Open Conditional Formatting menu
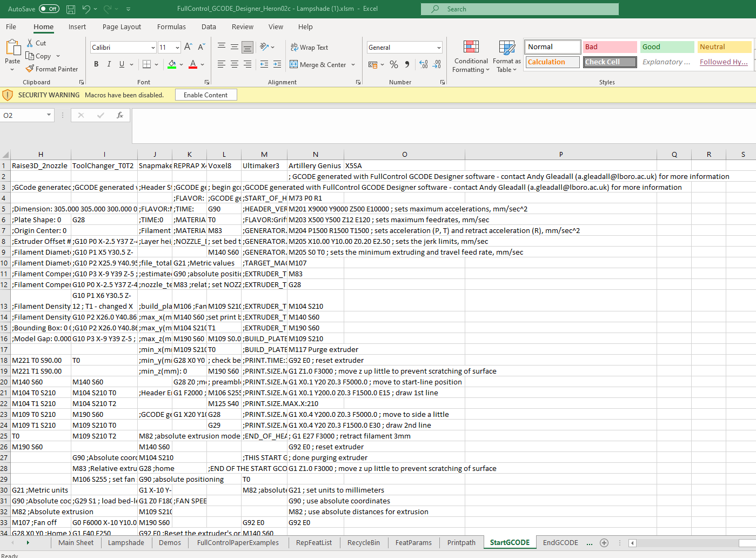This screenshot has width=756, height=558. [471, 56]
